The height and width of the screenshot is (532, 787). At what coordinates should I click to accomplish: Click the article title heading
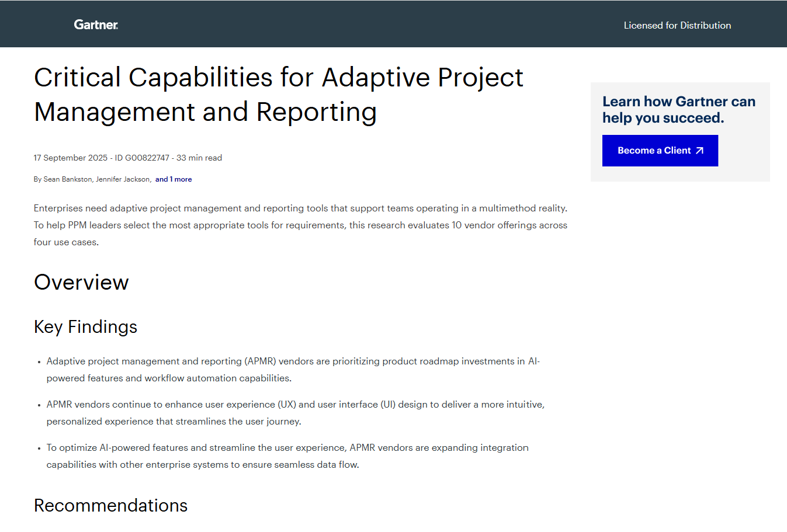279,95
